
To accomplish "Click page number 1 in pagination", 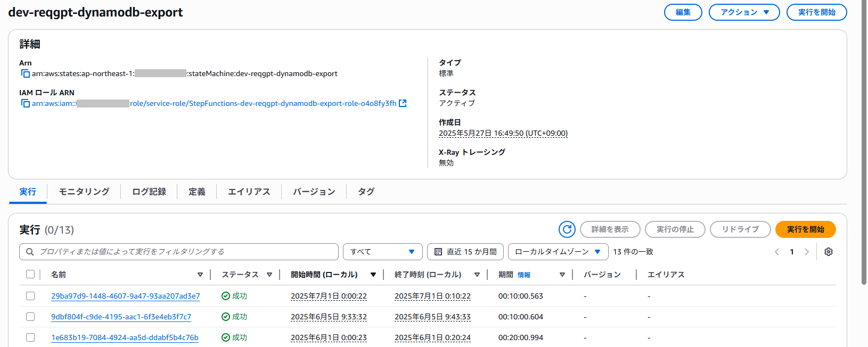I will pos(792,252).
